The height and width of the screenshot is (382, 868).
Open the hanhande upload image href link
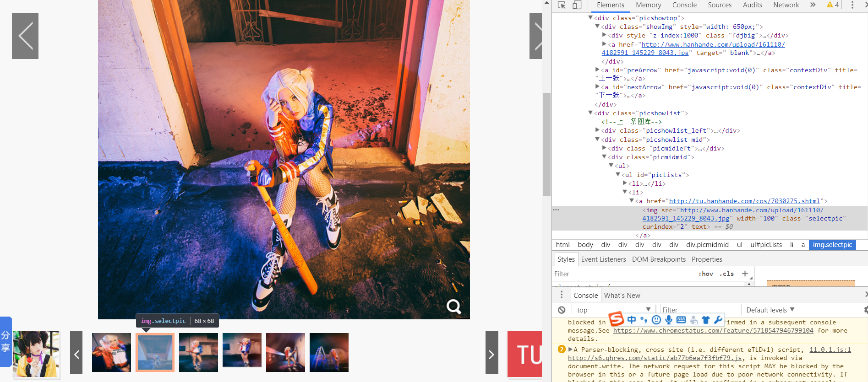click(713, 44)
